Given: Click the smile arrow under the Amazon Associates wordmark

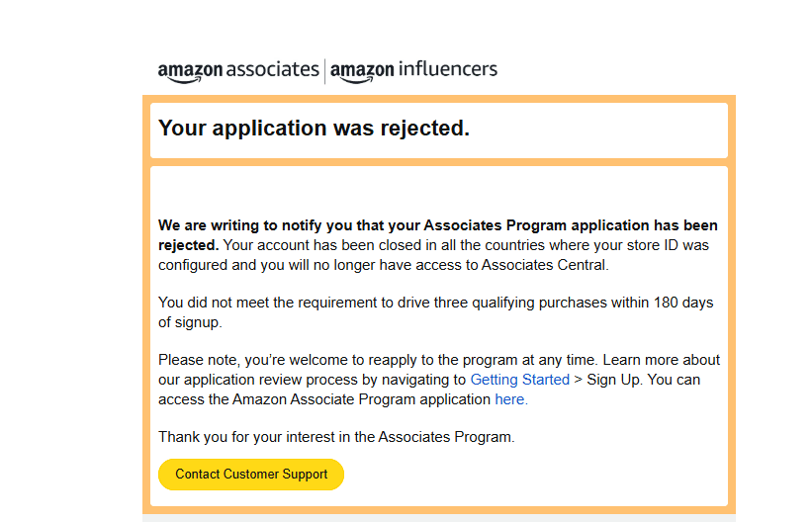Looking at the screenshot, I should click(185, 80).
